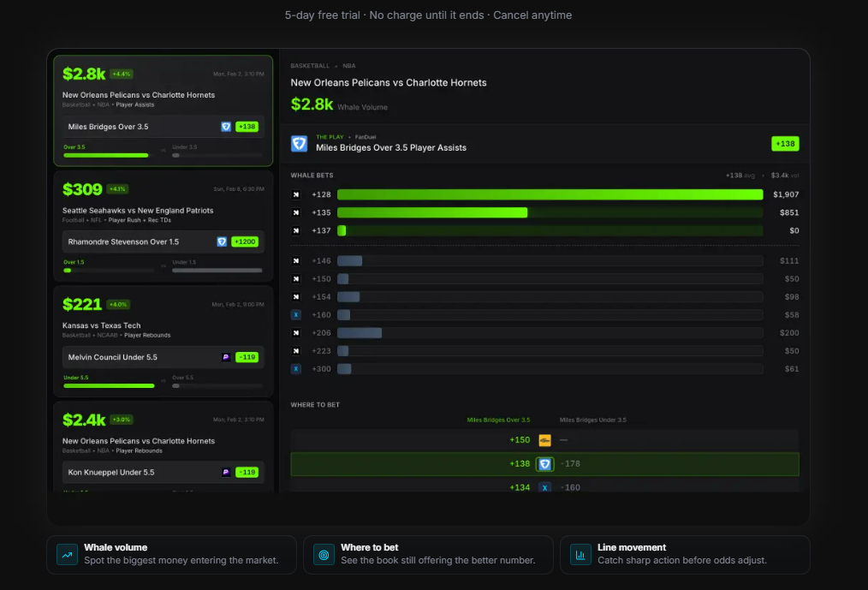Click the "Whale volume" feature tile
Image resolution: width=868 pixels, height=590 pixels.
(171, 555)
